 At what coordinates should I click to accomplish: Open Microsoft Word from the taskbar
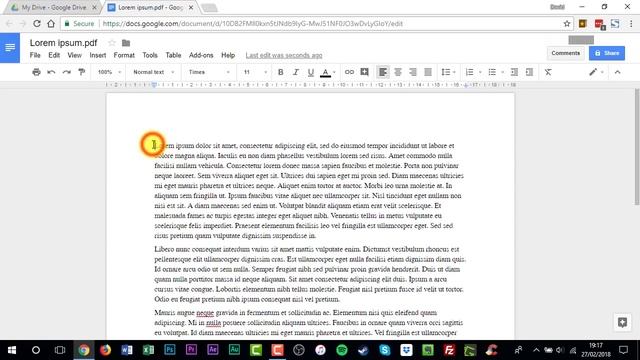[127, 350]
